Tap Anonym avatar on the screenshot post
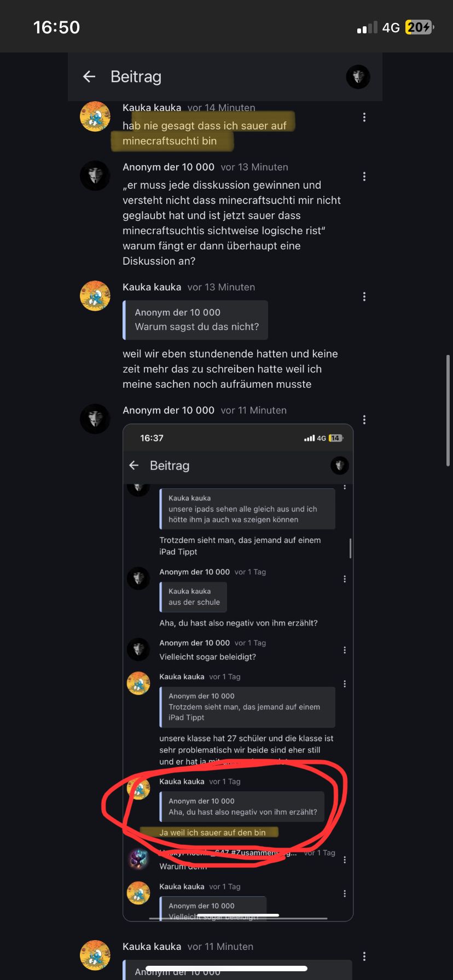 [x=95, y=419]
